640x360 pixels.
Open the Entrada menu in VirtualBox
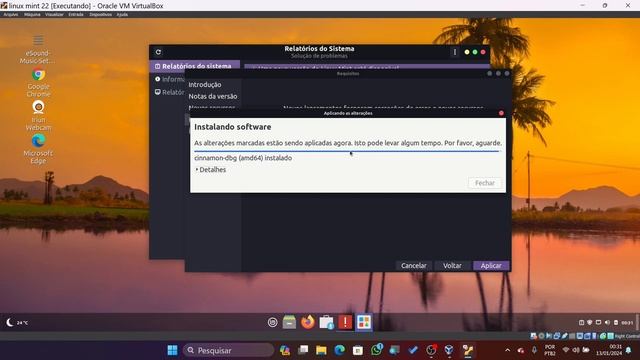(76, 15)
